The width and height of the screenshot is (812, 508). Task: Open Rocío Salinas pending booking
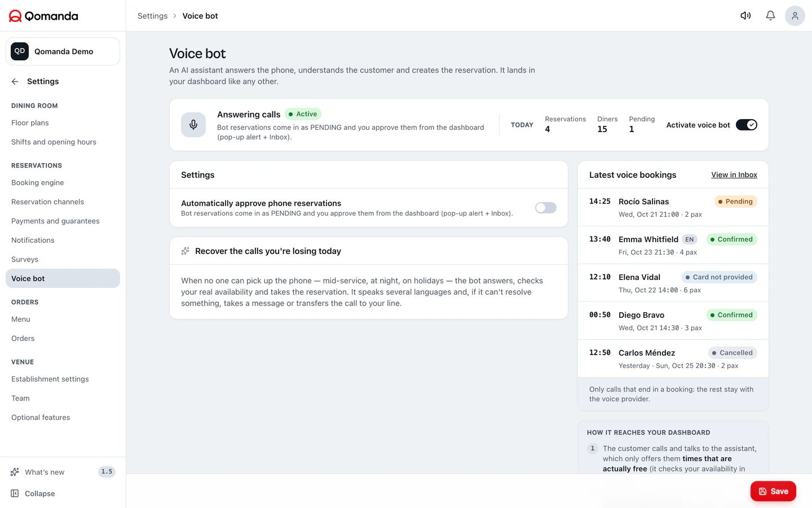(x=673, y=208)
